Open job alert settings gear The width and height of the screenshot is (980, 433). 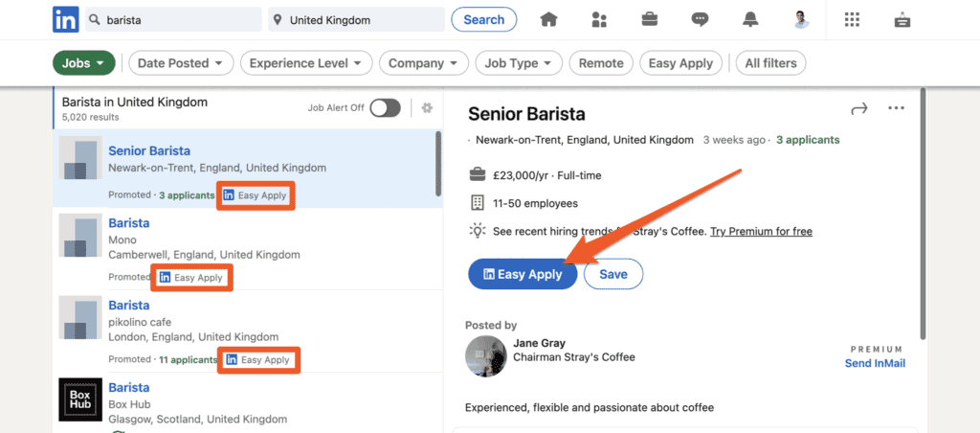pyautogui.click(x=427, y=107)
